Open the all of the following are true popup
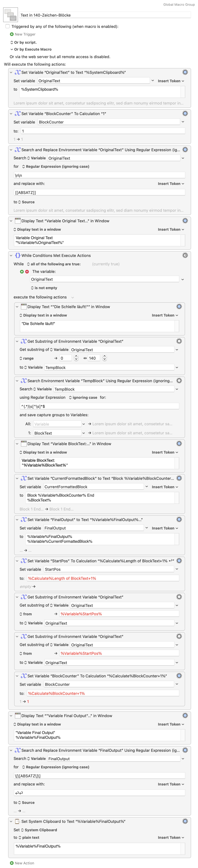The height and width of the screenshot is (868, 198). coord(54,264)
